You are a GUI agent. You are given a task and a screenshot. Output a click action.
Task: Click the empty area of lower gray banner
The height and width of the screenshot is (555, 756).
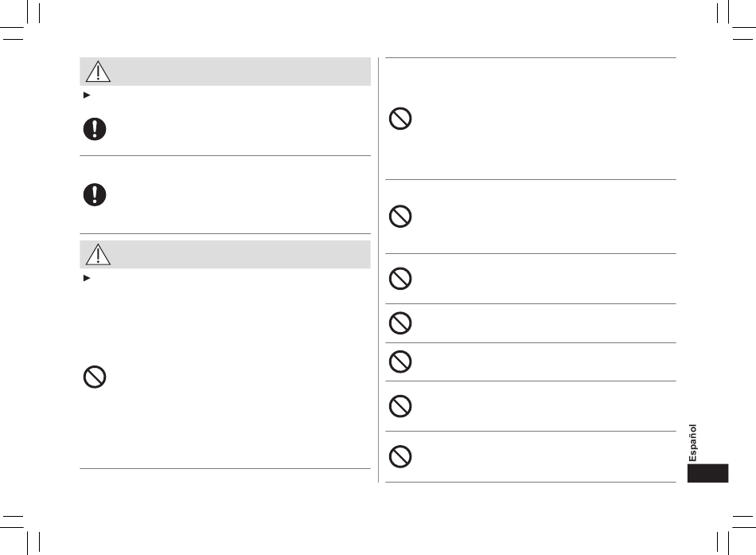241,254
